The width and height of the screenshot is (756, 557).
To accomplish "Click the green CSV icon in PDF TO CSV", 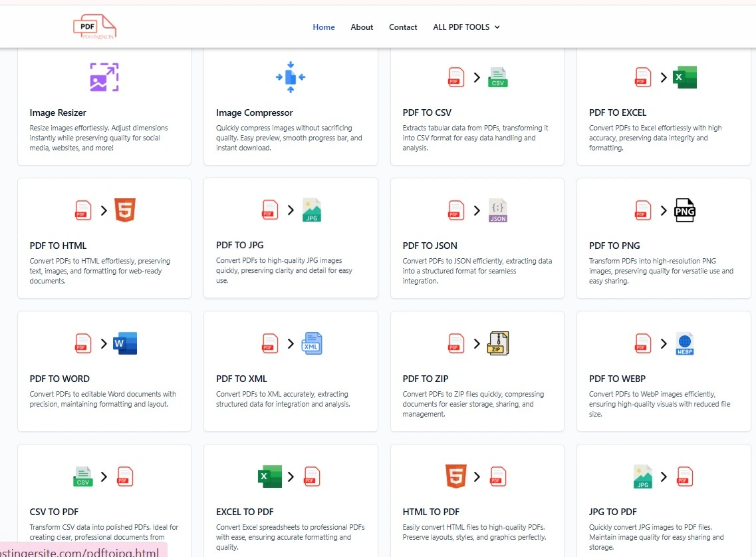I will (498, 77).
